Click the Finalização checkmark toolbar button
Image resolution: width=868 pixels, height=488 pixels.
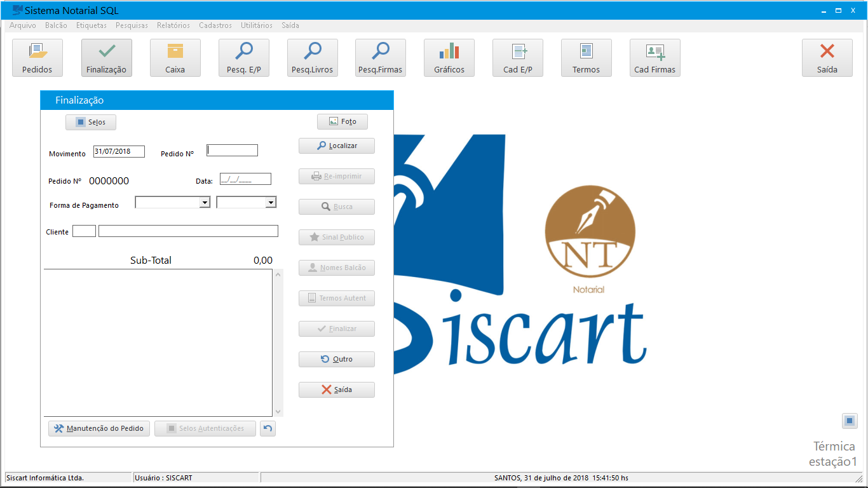[106, 58]
